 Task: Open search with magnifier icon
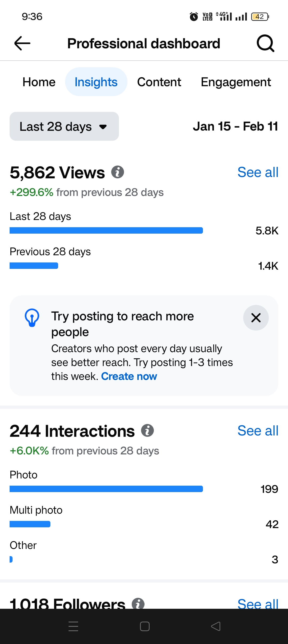coord(265,43)
